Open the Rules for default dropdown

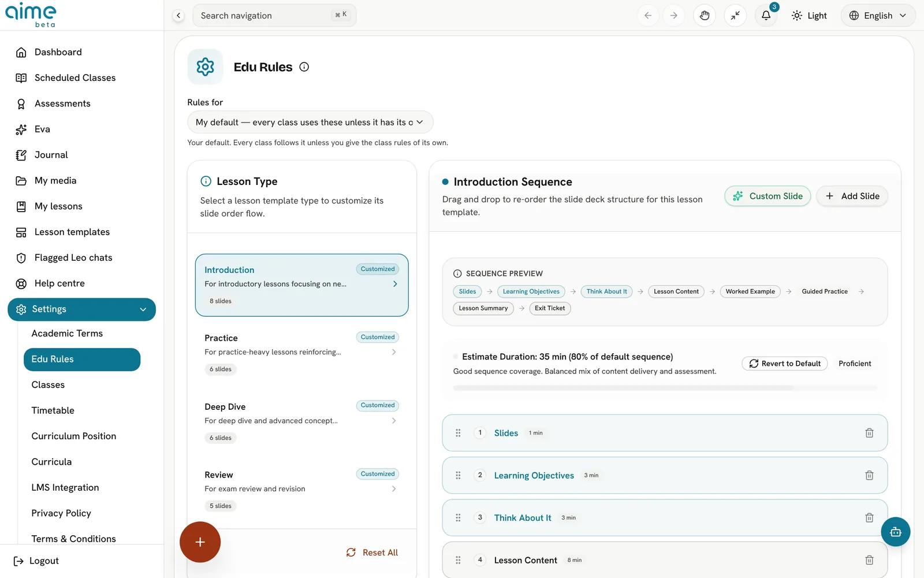[310, 122]
